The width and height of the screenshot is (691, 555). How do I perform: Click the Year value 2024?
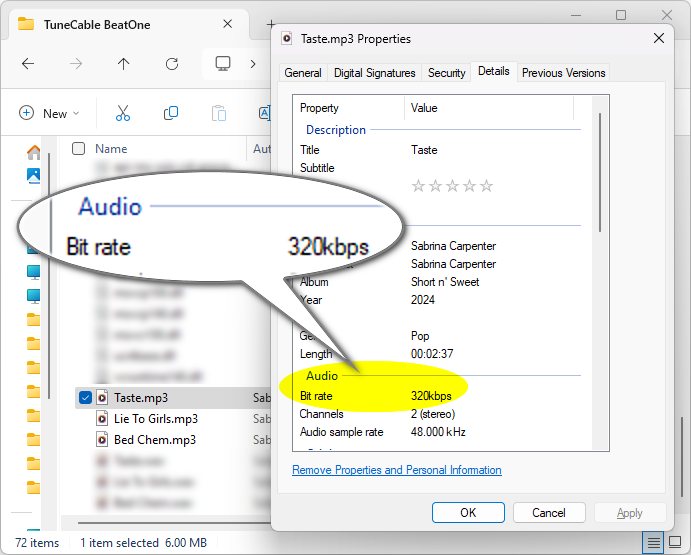(x=423, y=300)
